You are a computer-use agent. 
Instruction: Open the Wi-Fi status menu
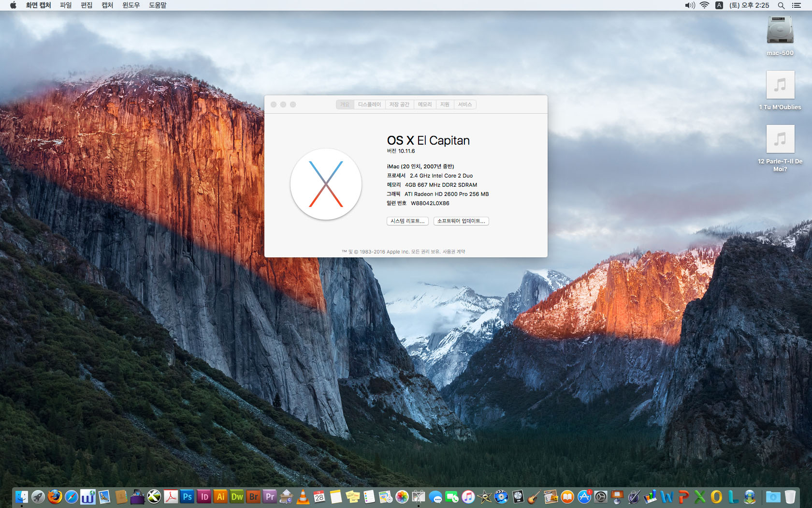(704, 5)
